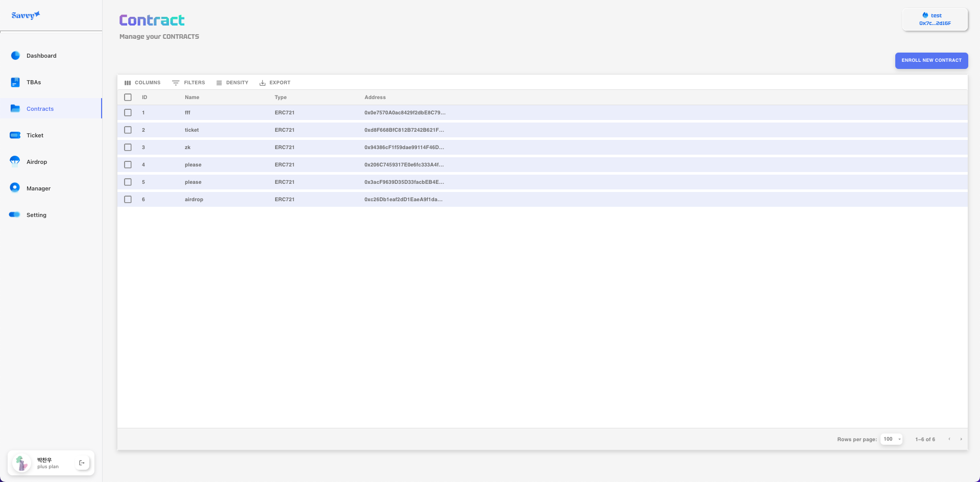Image resolution: width=980 pixels, height=482 pixels.
Task: Click the Contracts folder icon
Action: [15, 109]
